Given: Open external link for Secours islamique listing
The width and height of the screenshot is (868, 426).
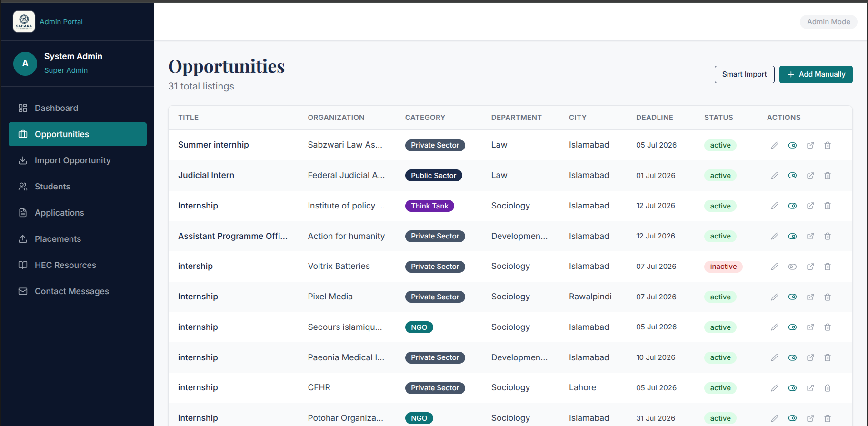Looking at the screenshot, I should pos(810,327).
